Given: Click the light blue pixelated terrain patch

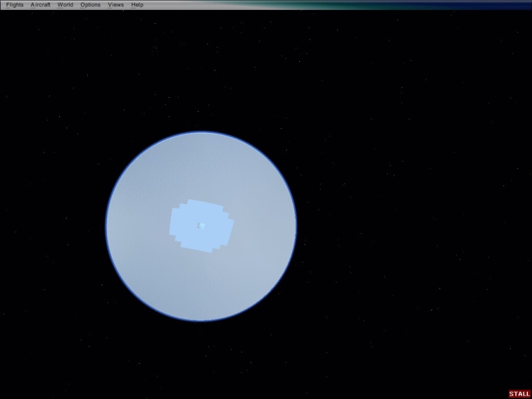Looking at the screenshot, I should pos(186,226).
